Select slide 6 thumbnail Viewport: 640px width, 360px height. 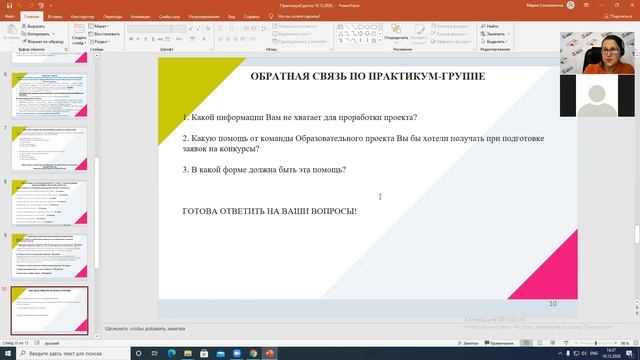pyautogui.click(x=49, y=95)
